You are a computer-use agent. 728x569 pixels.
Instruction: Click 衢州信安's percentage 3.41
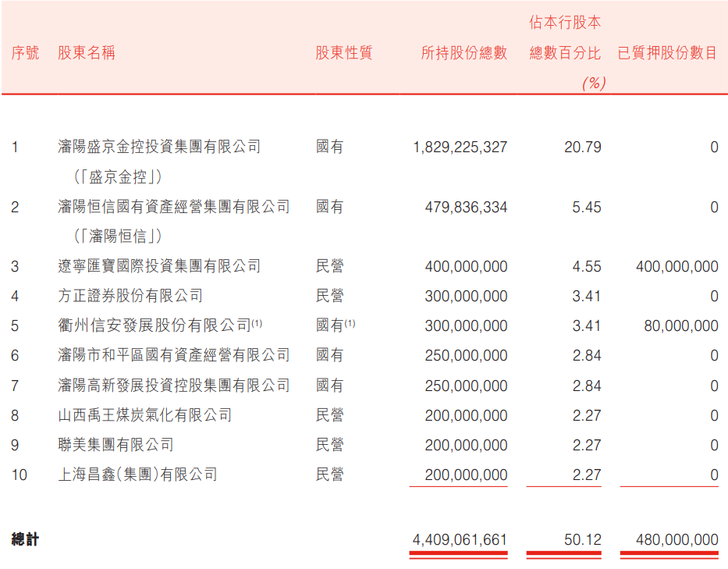pyautogui.click(x=587, y=326)
